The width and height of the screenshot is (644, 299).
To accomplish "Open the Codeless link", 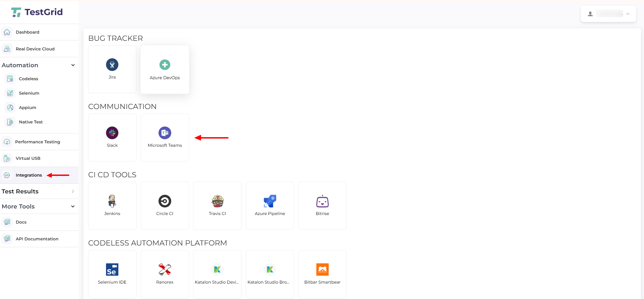I will [28, 79].
